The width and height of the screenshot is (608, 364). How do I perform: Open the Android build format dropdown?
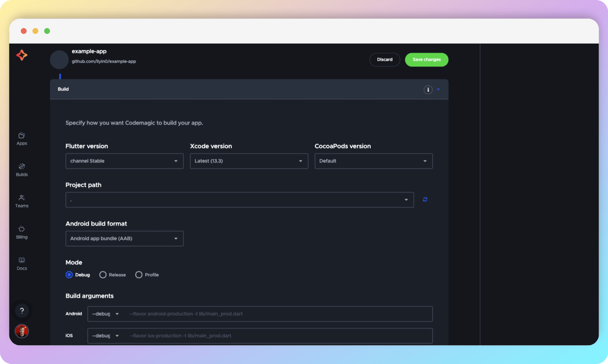124,238
